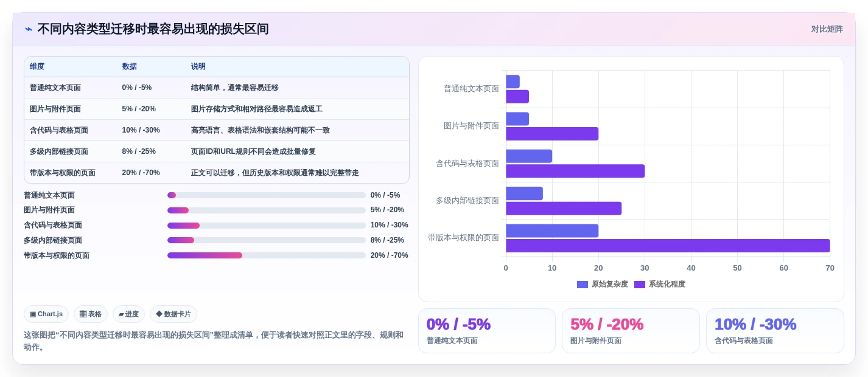
Task: Select table cell 带版本与权限的页面
Action: [63, 173]
